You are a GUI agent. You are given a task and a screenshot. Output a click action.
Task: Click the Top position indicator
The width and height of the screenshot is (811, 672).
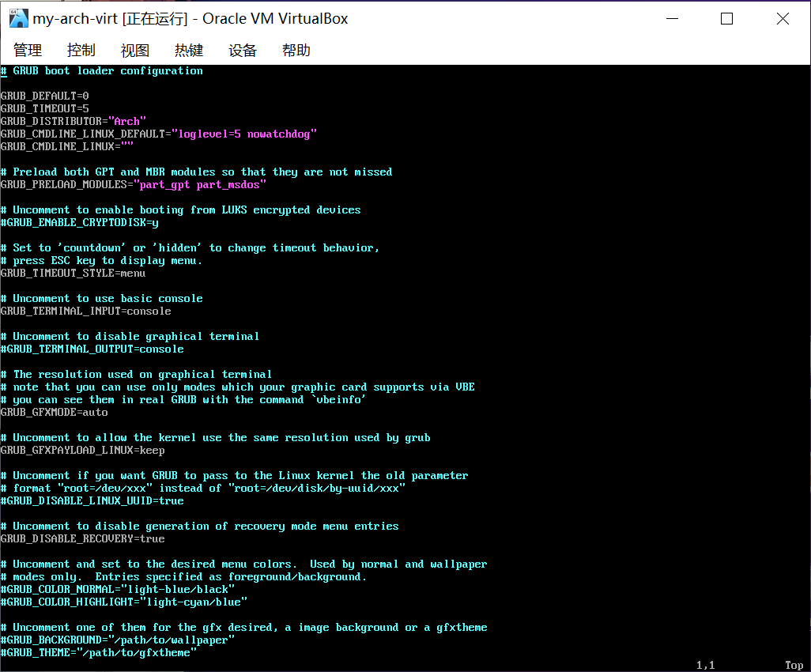(794, 665)
